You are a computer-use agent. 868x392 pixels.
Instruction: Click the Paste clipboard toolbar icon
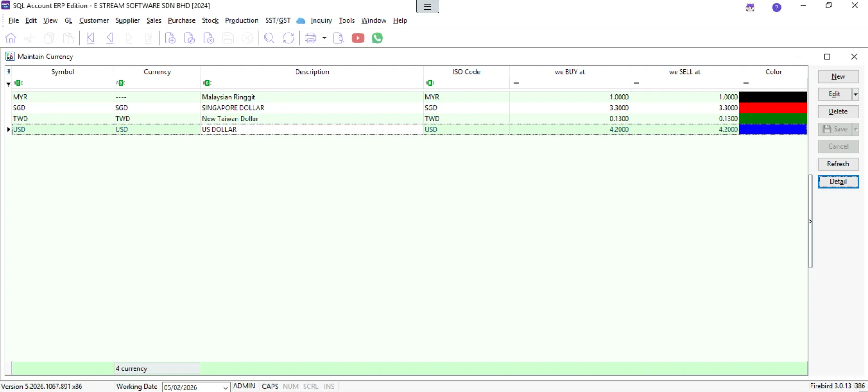click(68, 38)
